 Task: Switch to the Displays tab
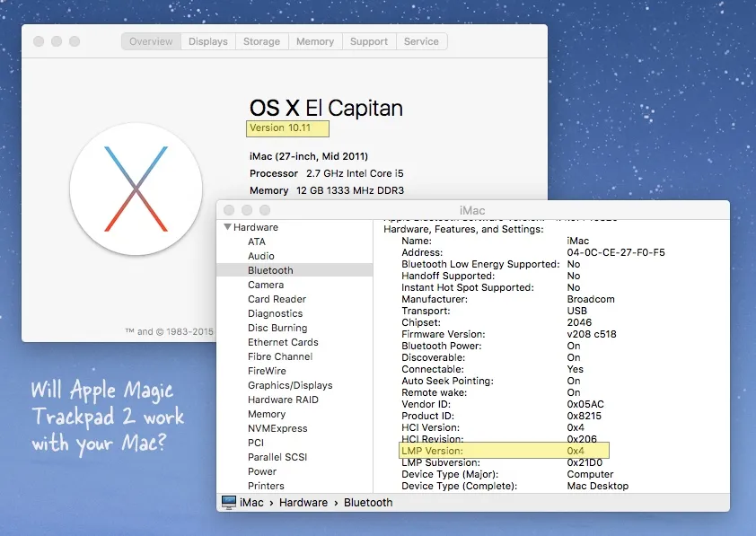point(207,40)
